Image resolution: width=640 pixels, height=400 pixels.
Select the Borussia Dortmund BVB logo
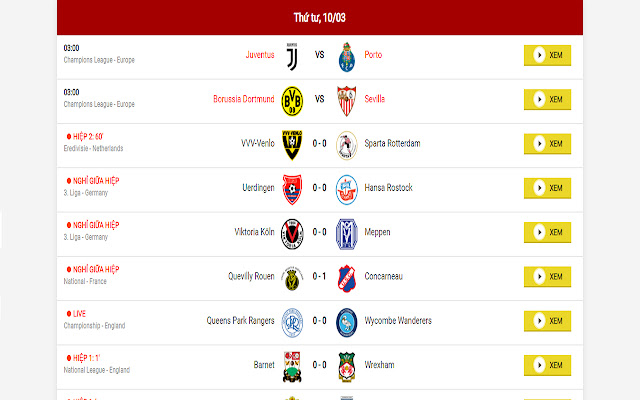pyautogui.click(x=292, y=101)
